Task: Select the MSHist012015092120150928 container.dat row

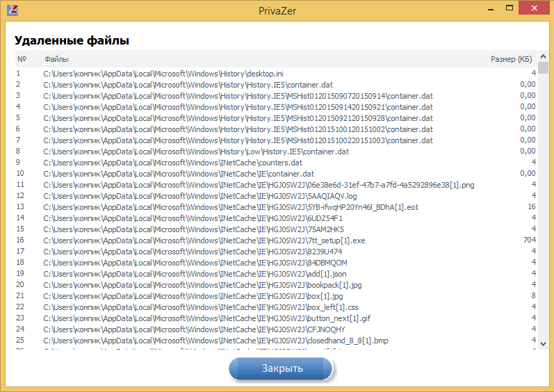Action: click(276, 118)
